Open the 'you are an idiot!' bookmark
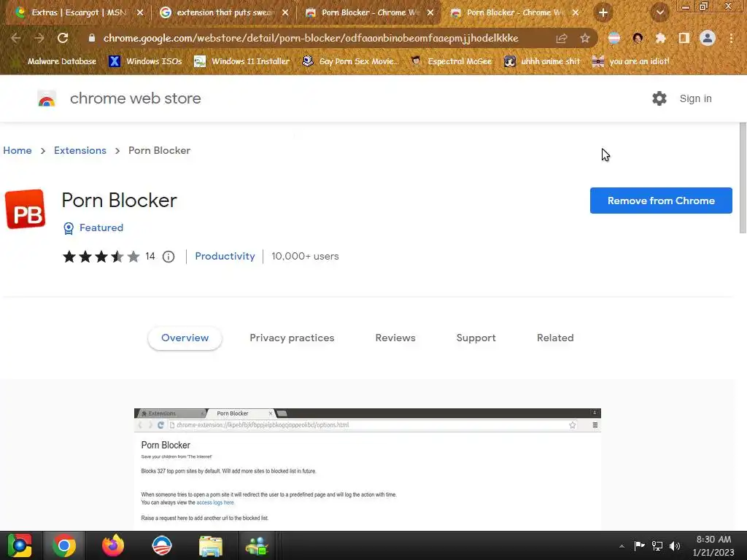 pyautogui.click(x=631, y=61)
